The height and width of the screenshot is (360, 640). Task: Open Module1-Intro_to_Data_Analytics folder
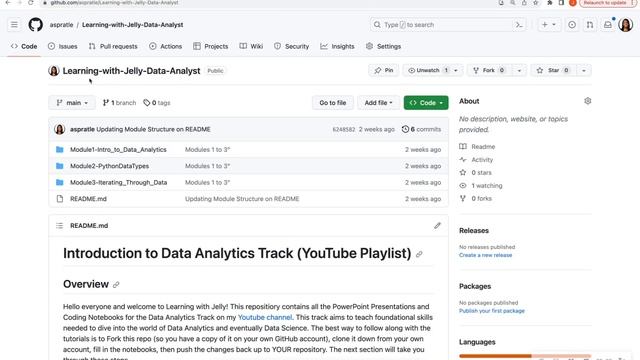(118, 150)
